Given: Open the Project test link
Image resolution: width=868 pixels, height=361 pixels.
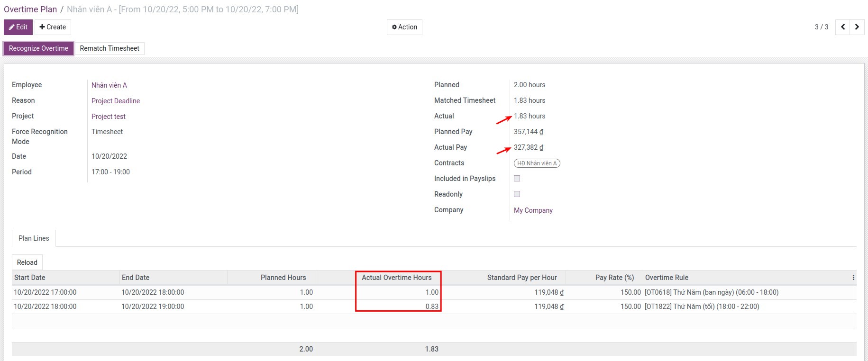Looking at the screenshot, I should click(109, 117).
